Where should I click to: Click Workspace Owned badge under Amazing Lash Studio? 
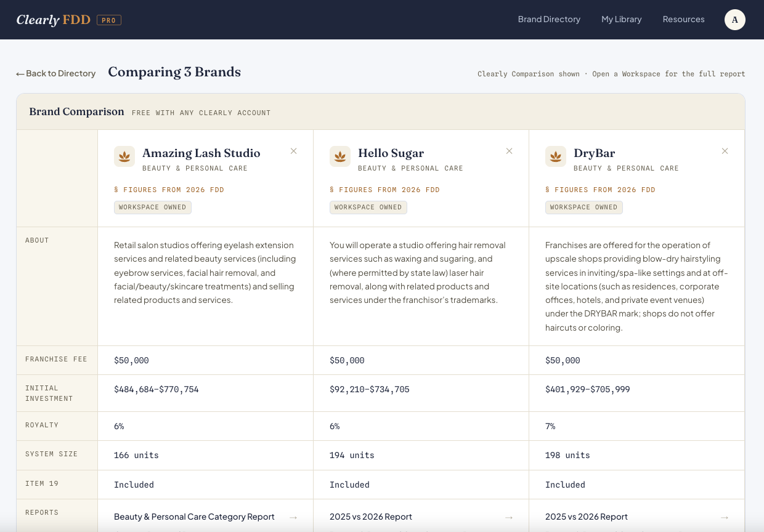coord(153,208)
